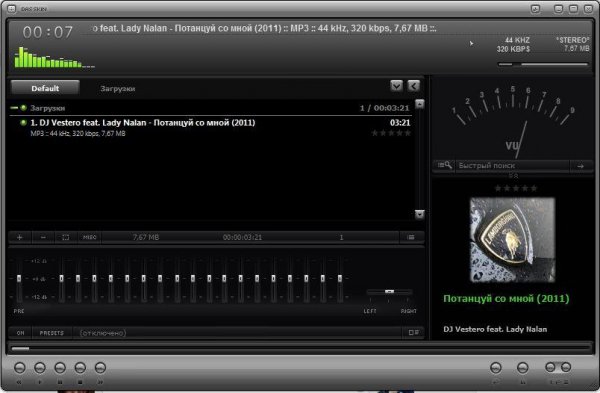Viewport: 600px width, 393px height.
Task: Switch to the Default playlist tab
Action: tap(45, 88)
